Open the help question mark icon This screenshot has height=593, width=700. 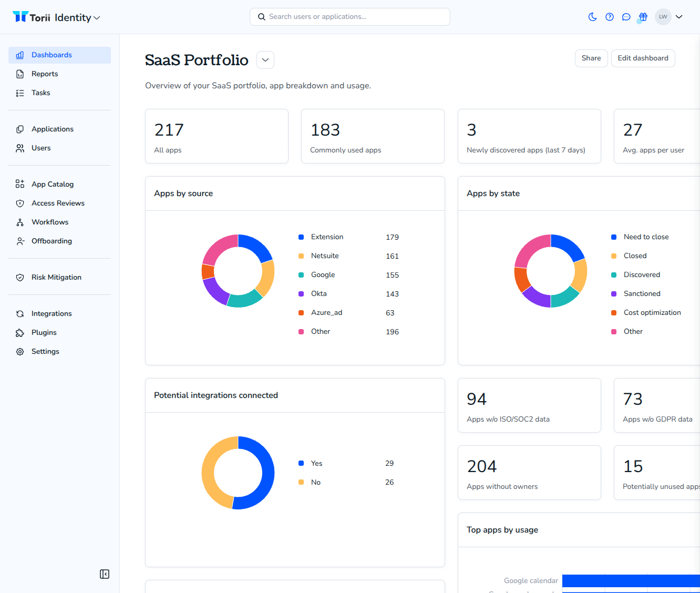point(610,17)
